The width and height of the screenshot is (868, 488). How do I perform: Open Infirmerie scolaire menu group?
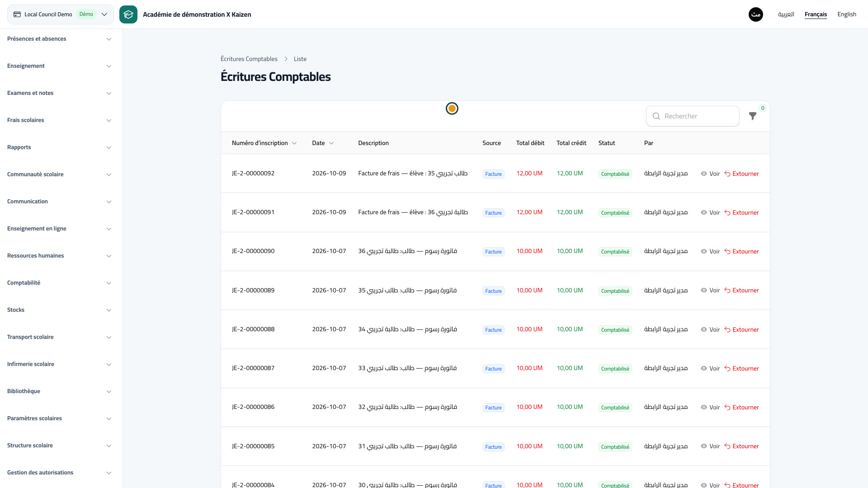(59, 364)
